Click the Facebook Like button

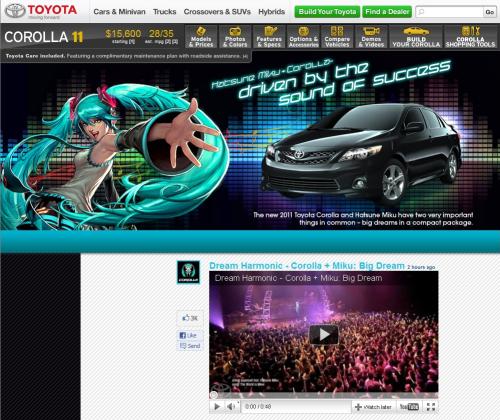pyautogui.click(x=189, y=335)
